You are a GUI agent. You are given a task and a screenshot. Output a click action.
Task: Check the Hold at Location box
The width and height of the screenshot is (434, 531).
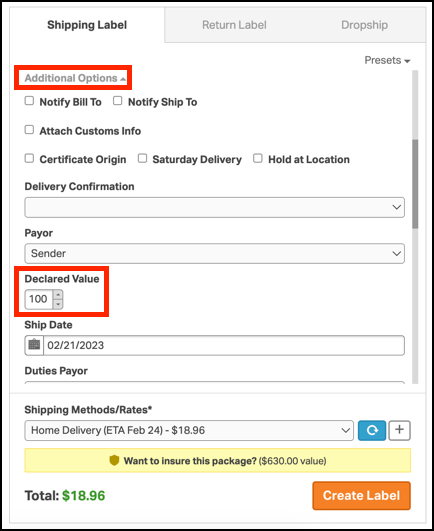(x=258, y=158)
